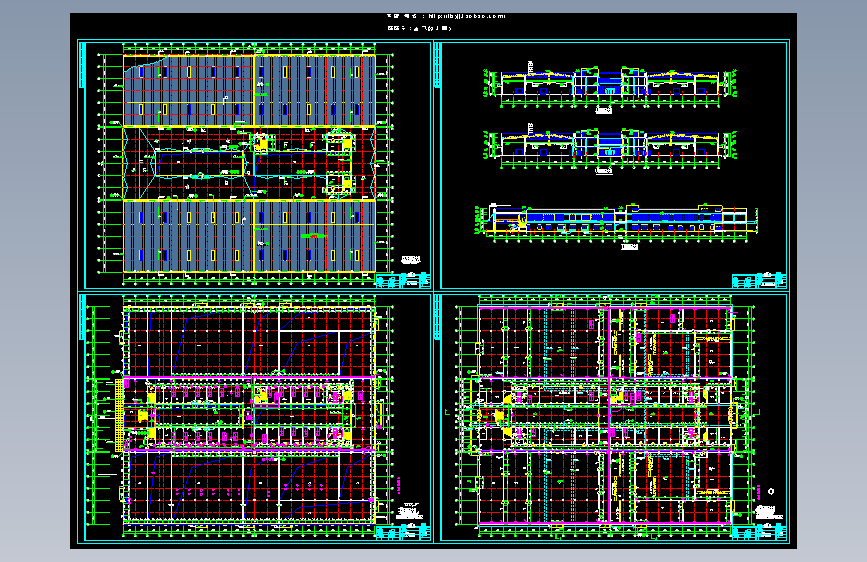Click the title block of the elevations sheet

(759, 280)
